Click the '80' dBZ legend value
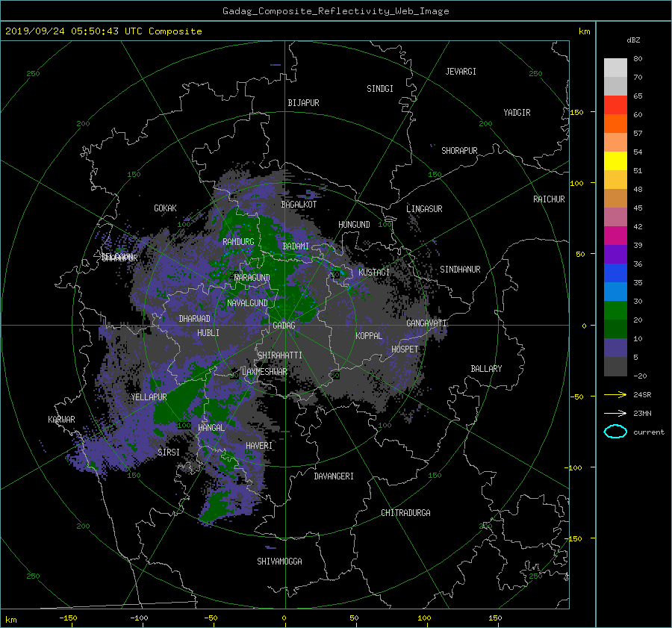672x628 pixels. 638,59
